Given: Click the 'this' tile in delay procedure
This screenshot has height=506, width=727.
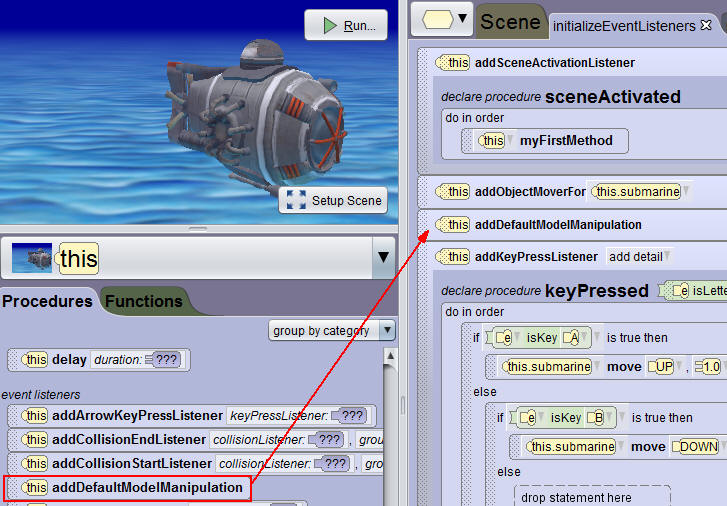Looking at the screenshot, I should [34, 360].
